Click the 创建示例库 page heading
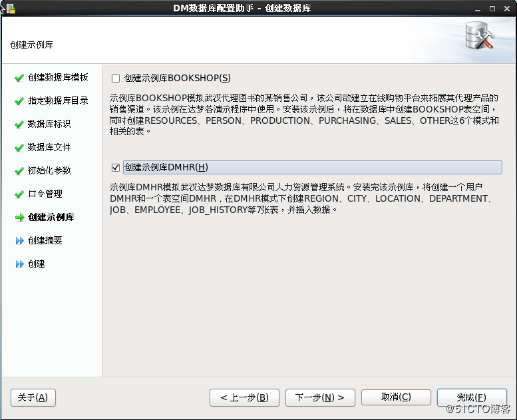517x420 pixels. pyautogui.click(x=32, y=45)
